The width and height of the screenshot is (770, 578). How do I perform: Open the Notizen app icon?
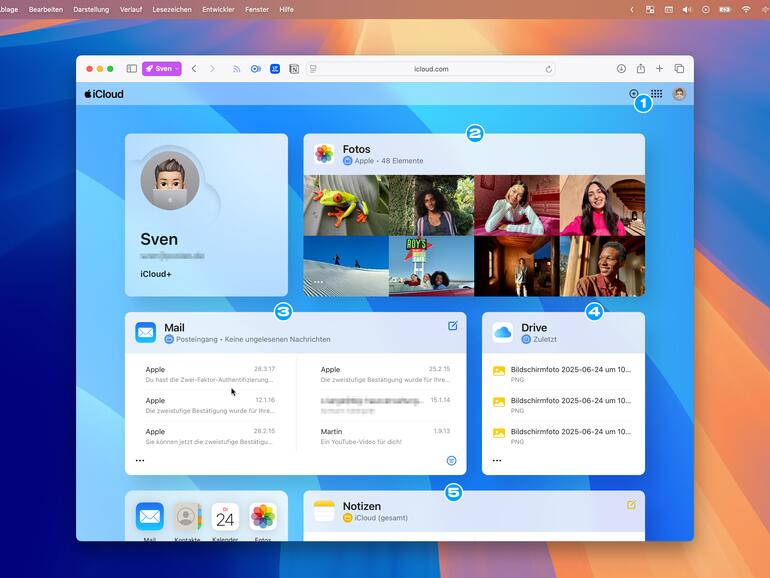[324, 511]
